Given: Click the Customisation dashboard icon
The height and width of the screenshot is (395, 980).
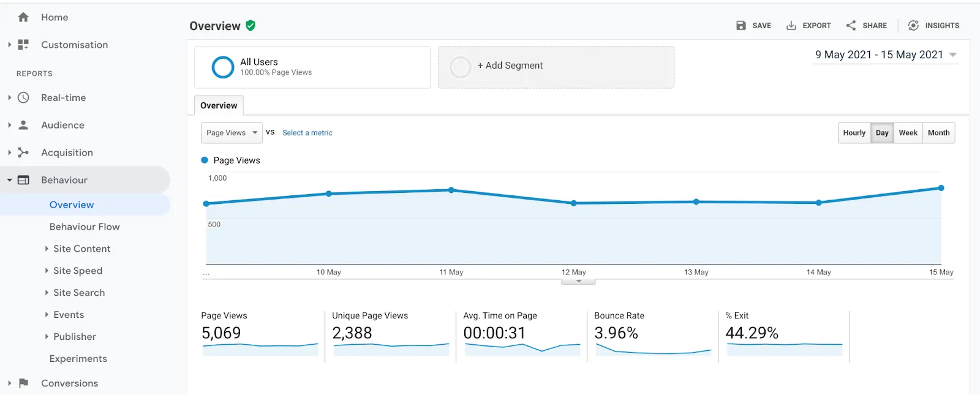Looking at the screenshot, I should pos(23,45).
